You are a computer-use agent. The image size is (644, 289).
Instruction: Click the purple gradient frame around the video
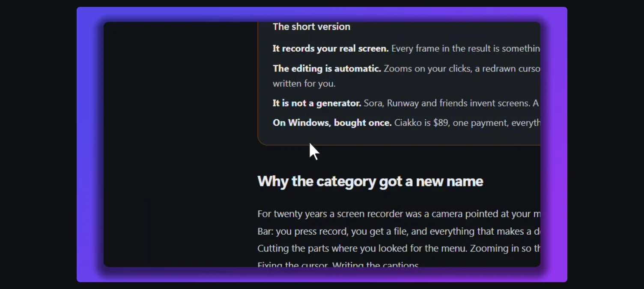(90, 144)
